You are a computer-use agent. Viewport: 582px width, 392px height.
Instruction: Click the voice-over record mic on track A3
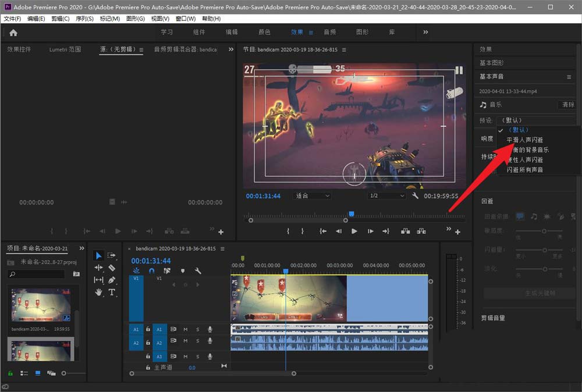click(210, 357)
